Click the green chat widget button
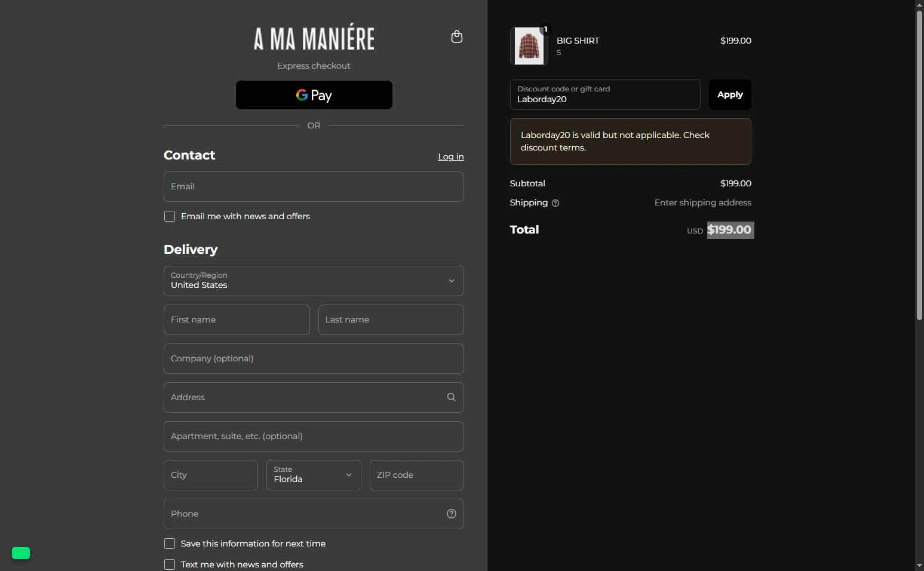924x571 pixels. (x=21, y=553)
